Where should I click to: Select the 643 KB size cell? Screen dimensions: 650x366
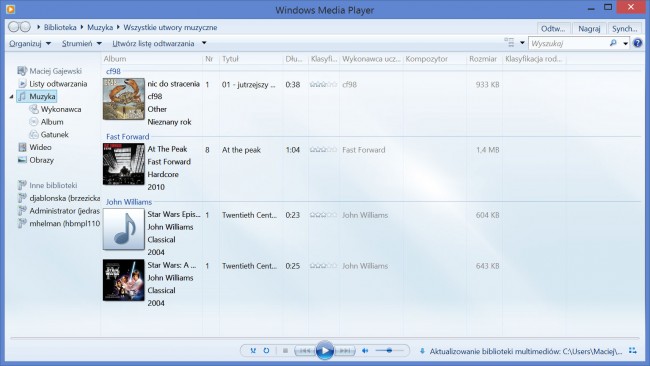(x=488, y=266)
